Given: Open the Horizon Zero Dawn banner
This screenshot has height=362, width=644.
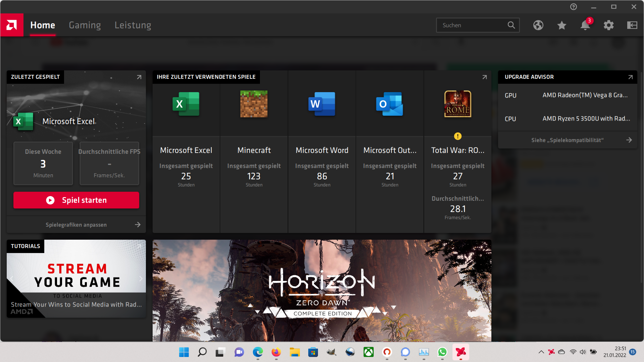Looking at the screenshot, I should click(322, 291).
